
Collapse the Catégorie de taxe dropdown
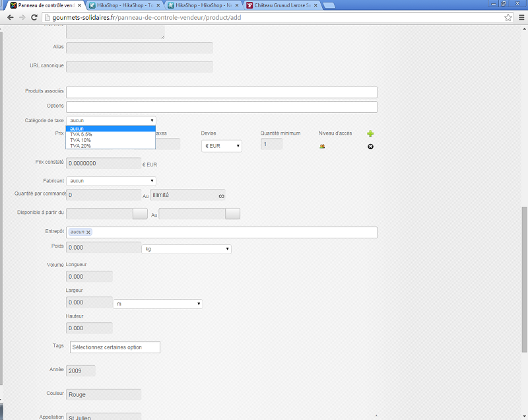pos(111,120)
